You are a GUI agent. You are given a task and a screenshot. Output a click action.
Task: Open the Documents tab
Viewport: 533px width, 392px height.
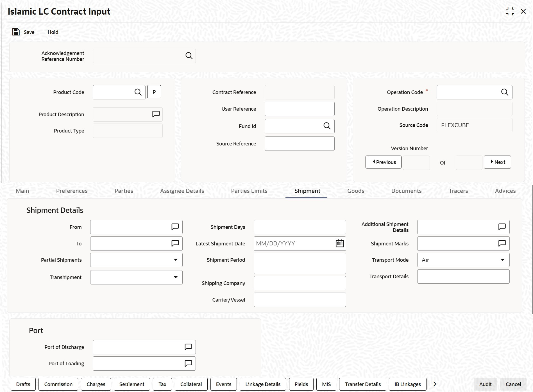pyautogui.click(x=407, y=191)
